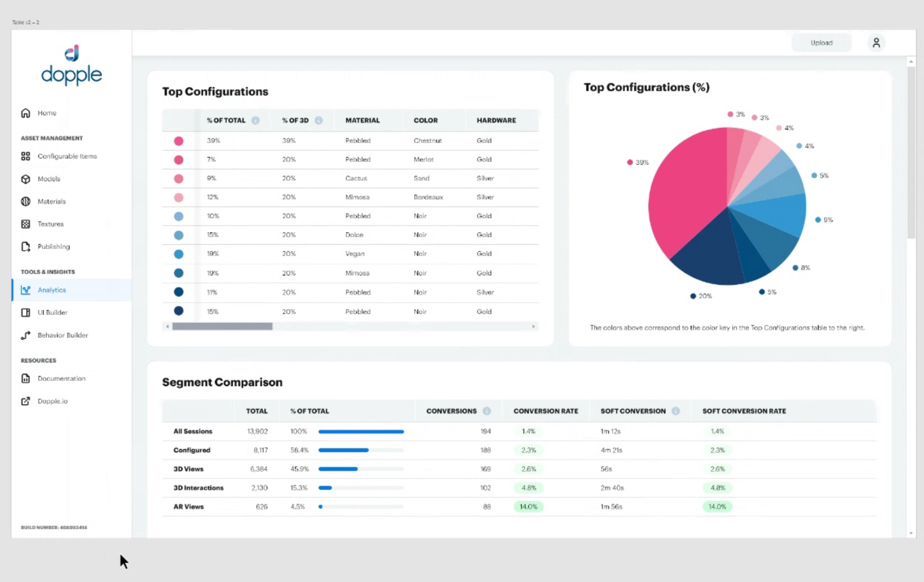
Task: Select the Materials icon in sidebar
Action: pos(26,201)
